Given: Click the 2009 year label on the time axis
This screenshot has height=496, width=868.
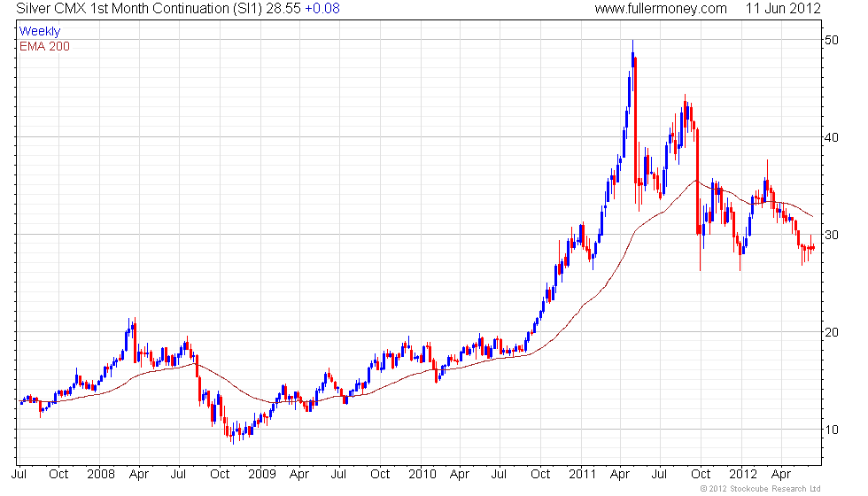Looking at the screenshot, I should pos(262,474).
